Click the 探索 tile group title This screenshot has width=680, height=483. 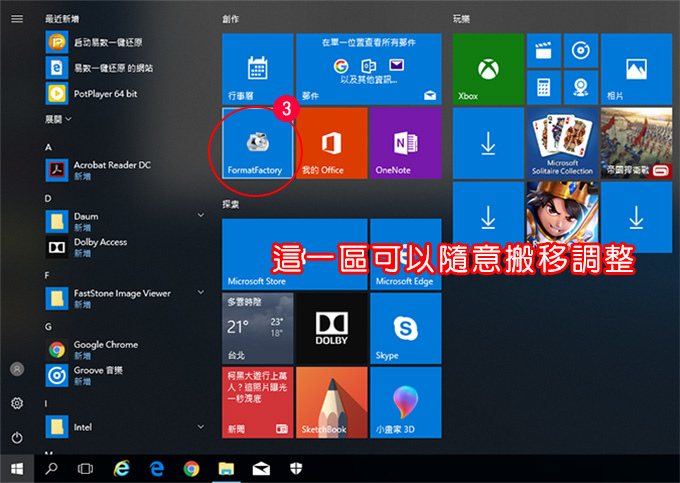(230, 204)
